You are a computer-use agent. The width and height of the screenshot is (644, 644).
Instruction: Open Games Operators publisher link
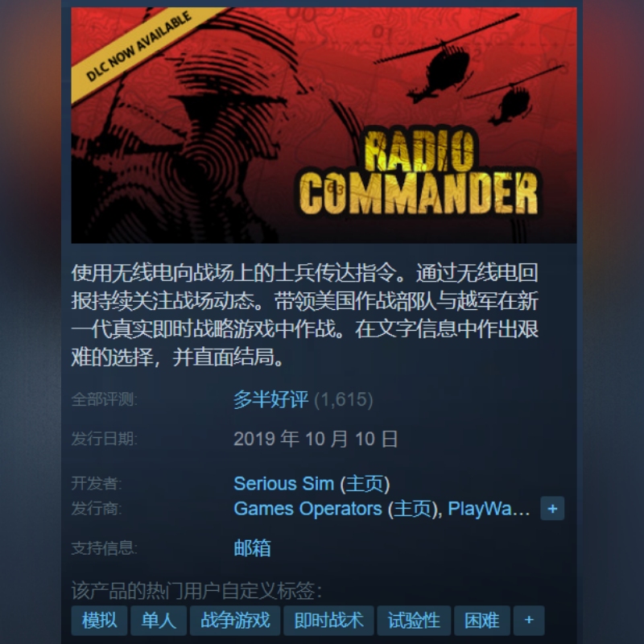[x=308, y=509]
